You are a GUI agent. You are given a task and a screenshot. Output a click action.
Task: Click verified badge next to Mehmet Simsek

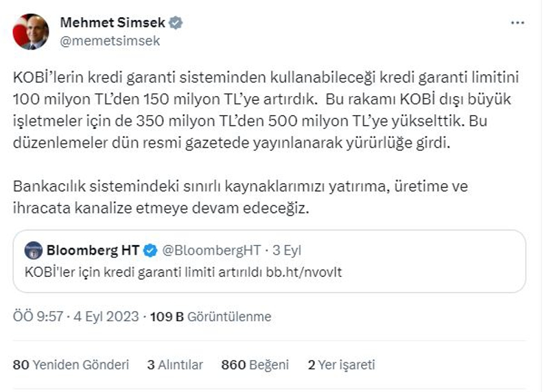[176, 23]
